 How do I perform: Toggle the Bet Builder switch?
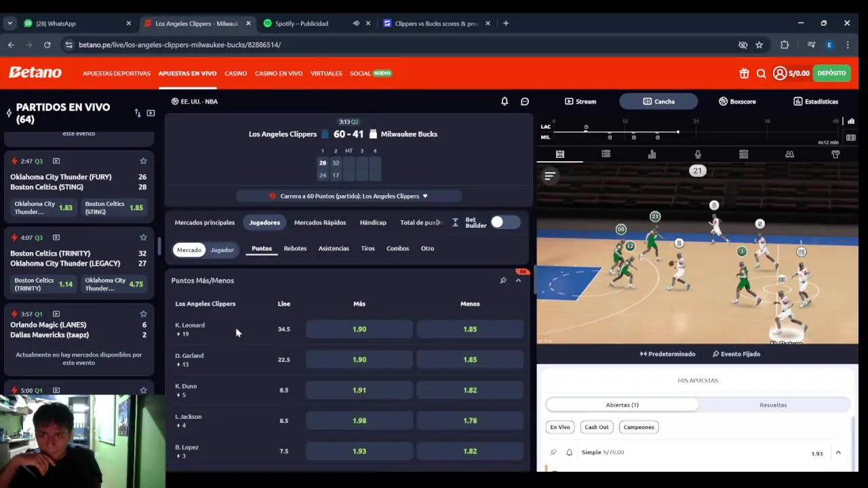click(506, 222)
